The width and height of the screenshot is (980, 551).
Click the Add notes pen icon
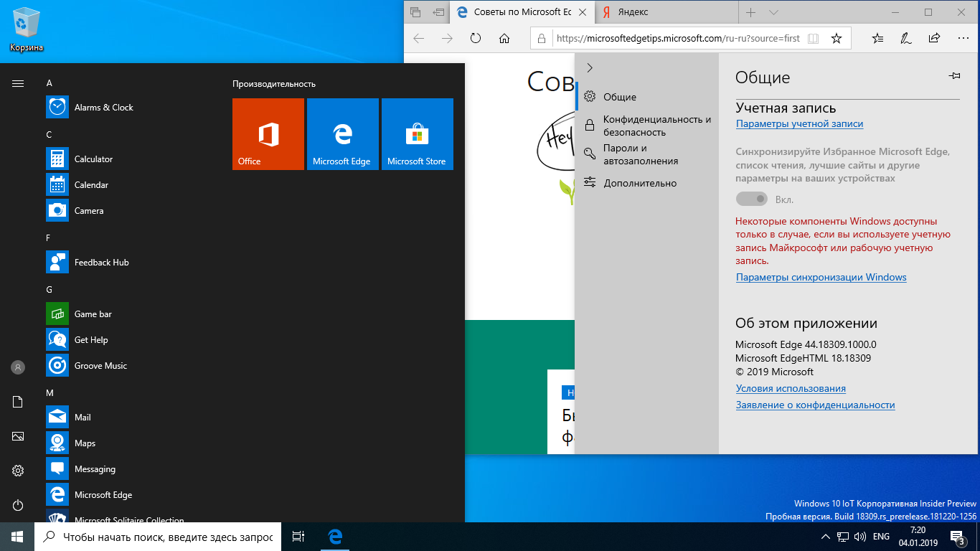tap(906, 38)
